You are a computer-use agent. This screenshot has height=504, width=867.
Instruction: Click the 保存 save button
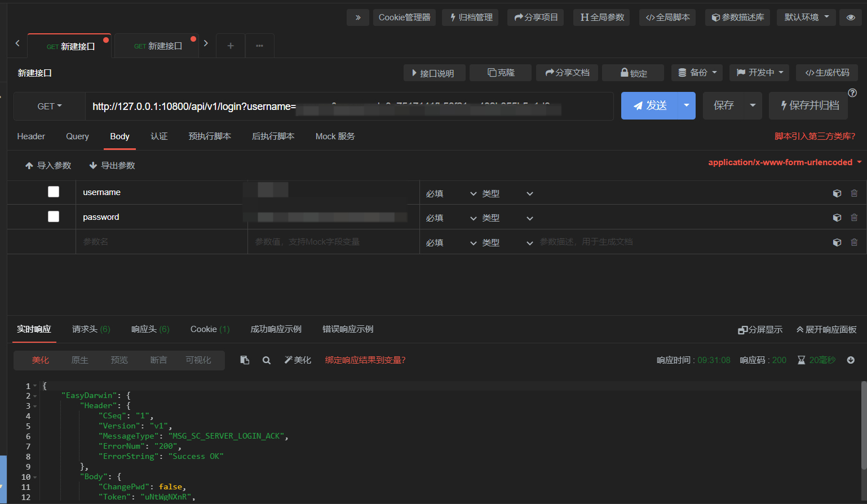click(723, 105)
